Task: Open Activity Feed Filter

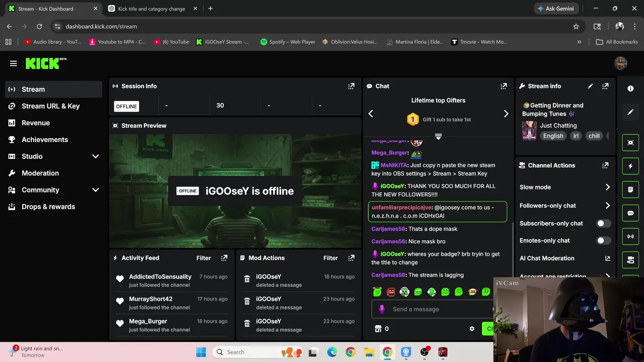Action: [203, 258]
